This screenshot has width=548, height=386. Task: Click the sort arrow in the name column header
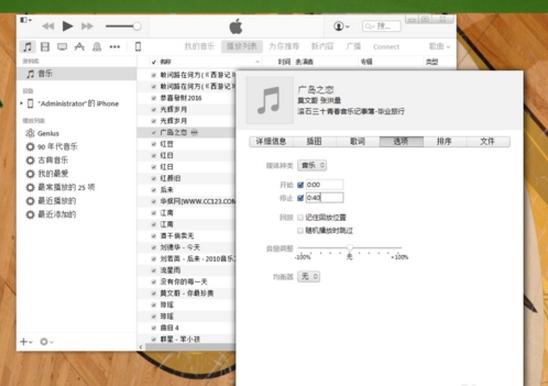click(x=257, y=62)
